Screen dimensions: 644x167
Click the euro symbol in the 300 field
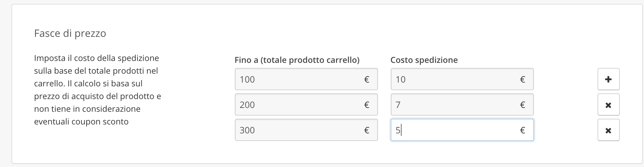pyautogui.click(x=367, y=130)
